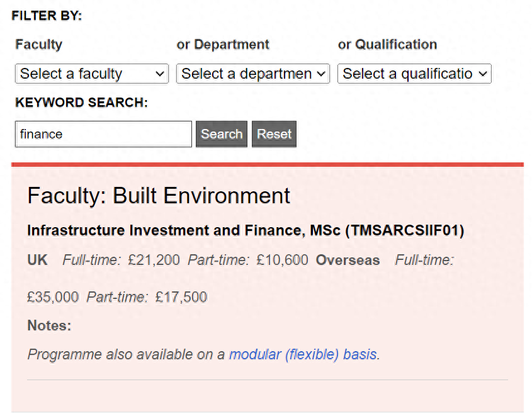
Task: Click the 'Faculty: Built Environment' heading
Action: [159, 196]
